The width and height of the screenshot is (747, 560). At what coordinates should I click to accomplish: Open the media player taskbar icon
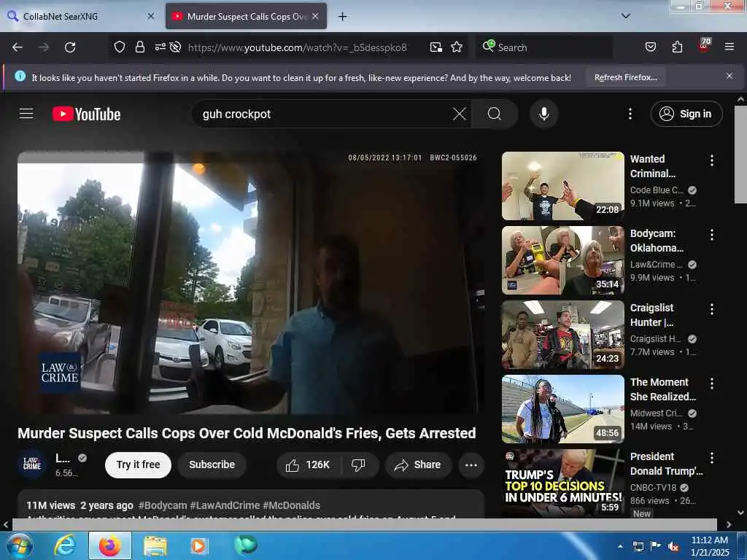point(198,545)
